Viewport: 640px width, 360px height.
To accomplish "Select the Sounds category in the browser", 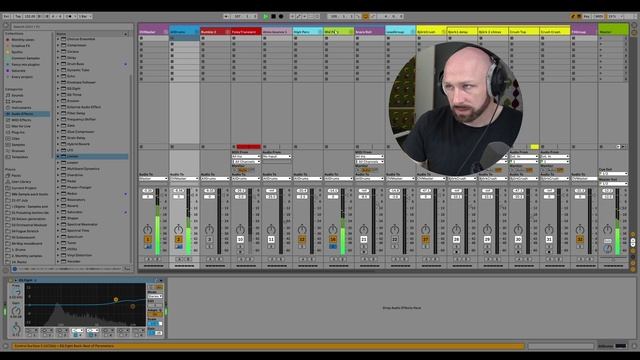I will (18, 95).
